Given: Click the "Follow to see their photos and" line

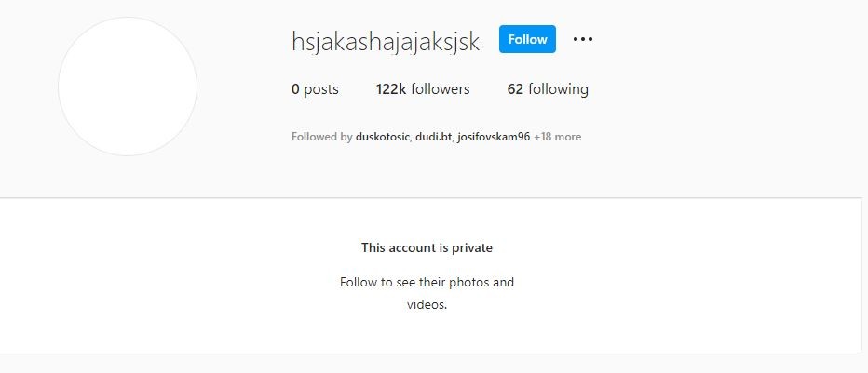Looking at the screenshot, I should 427,283.
